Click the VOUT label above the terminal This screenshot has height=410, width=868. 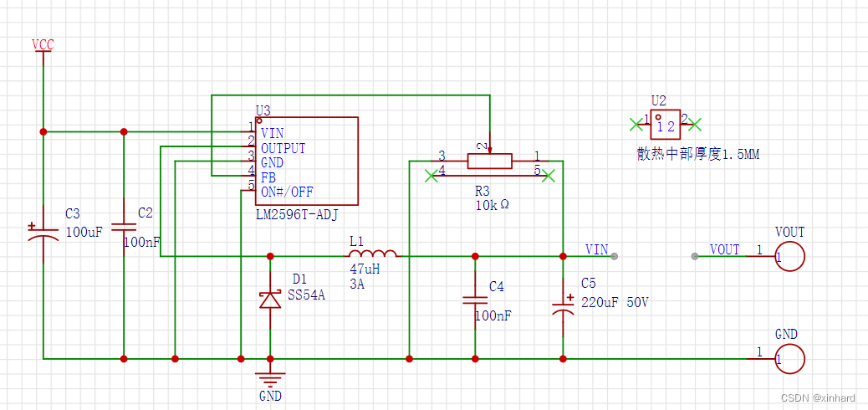pos(790,232)
